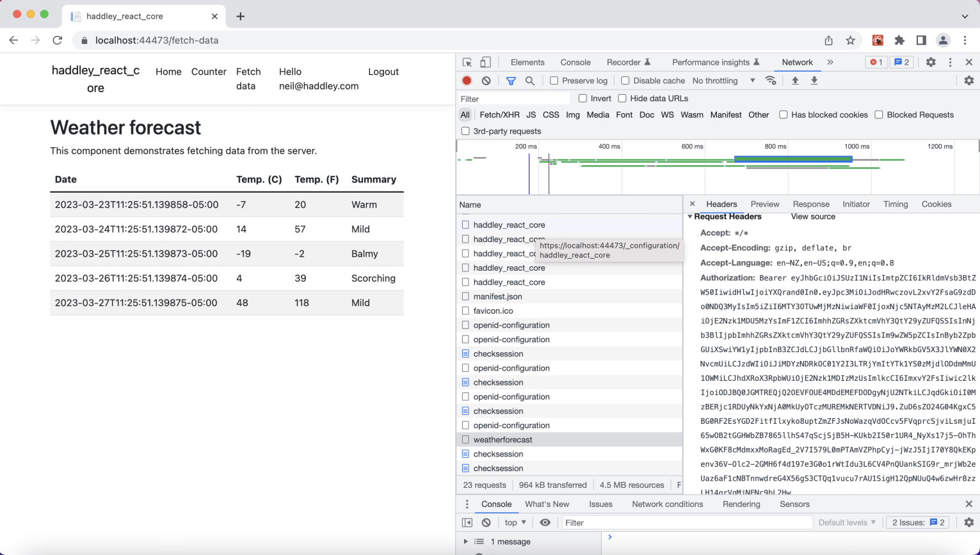Image resolution: width=980 pixels, height=555 pixels.
Task: Switch to the Response tab
Action: [x=810, y=204]
